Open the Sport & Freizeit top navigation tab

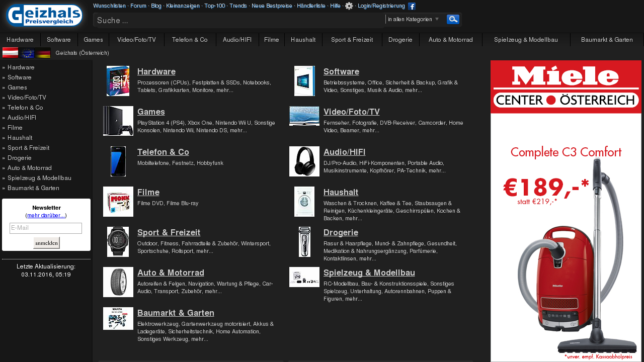pos(352,40)
